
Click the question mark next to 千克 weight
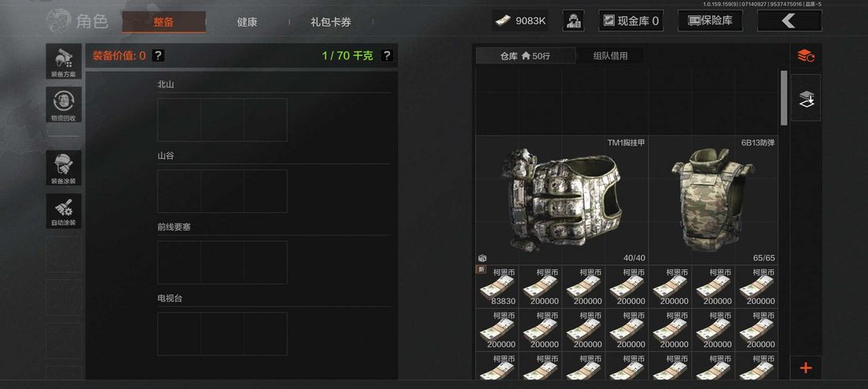pos(387,55)
